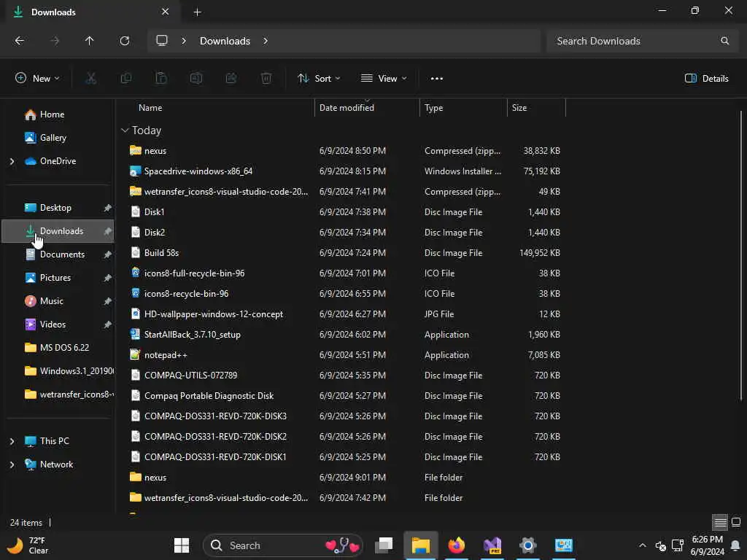The image size is (747, 560).
Task: Select icons8-full-recycle-bin-96 ICO file
Action: (x=194, y=273)
